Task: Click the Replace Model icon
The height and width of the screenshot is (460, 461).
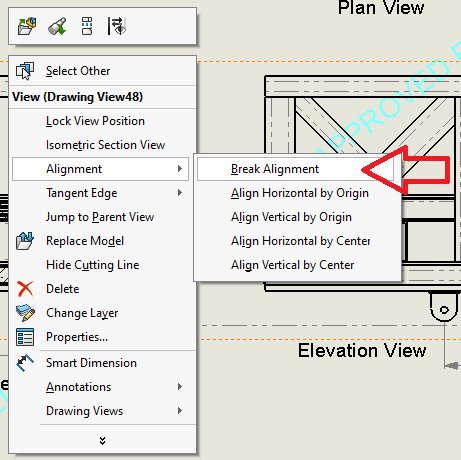Action: [x=25, y=241]
